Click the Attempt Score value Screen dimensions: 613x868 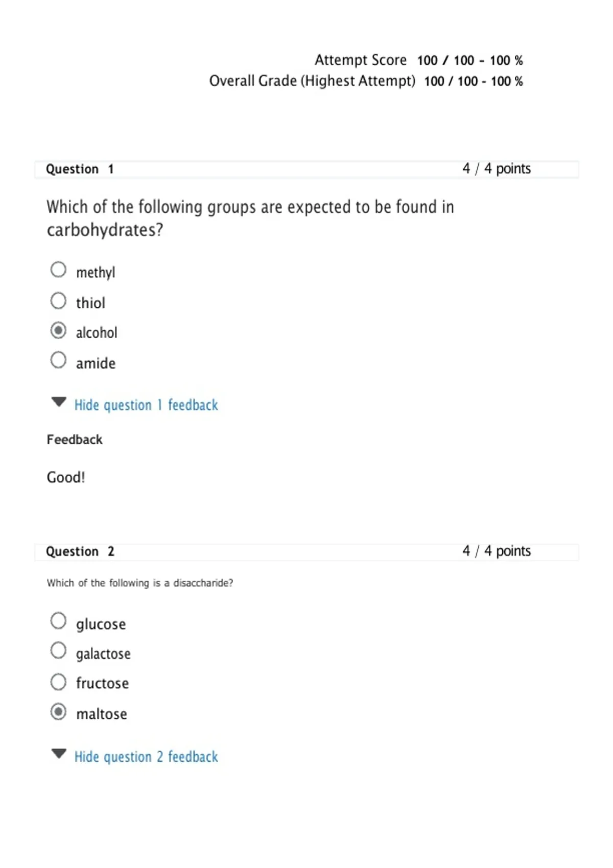(470, 61)
